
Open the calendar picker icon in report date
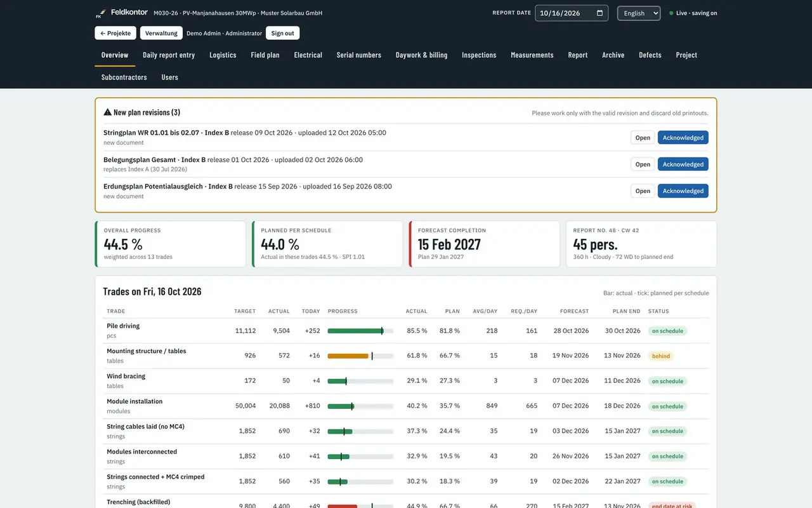(599, 13)
